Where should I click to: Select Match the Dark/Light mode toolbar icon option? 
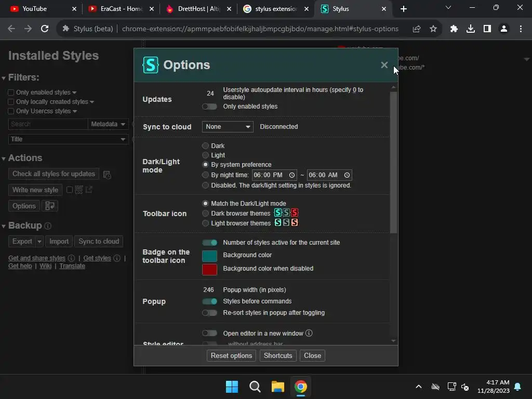(205, 204)
